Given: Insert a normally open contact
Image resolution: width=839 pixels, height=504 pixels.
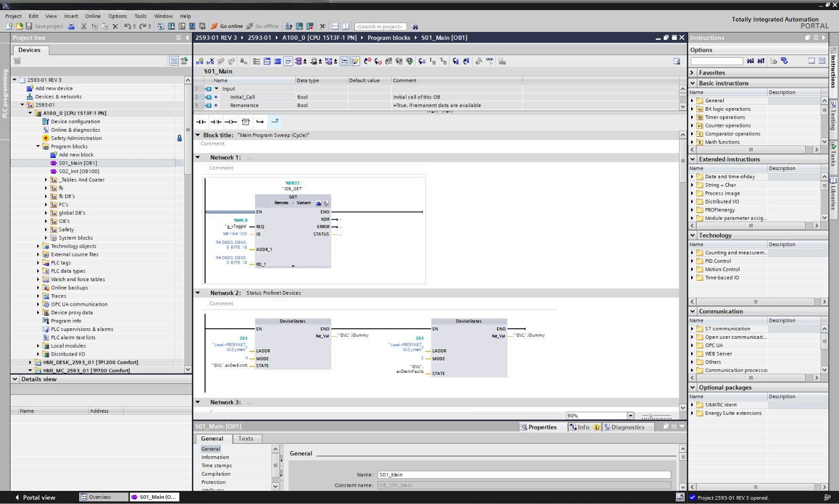Looking at the screenshot, I should coord(201,122).
